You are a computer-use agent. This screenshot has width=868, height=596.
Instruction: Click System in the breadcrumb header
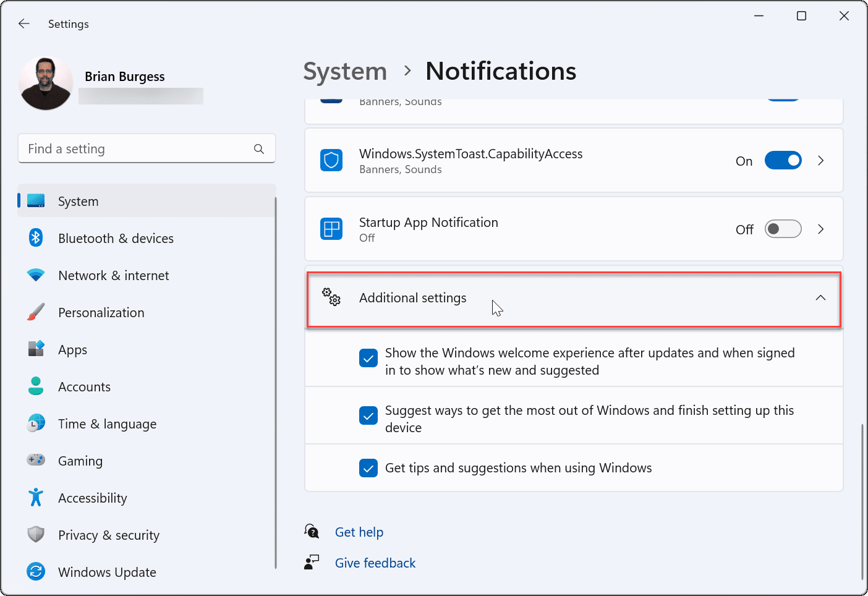tap(345, 71)
